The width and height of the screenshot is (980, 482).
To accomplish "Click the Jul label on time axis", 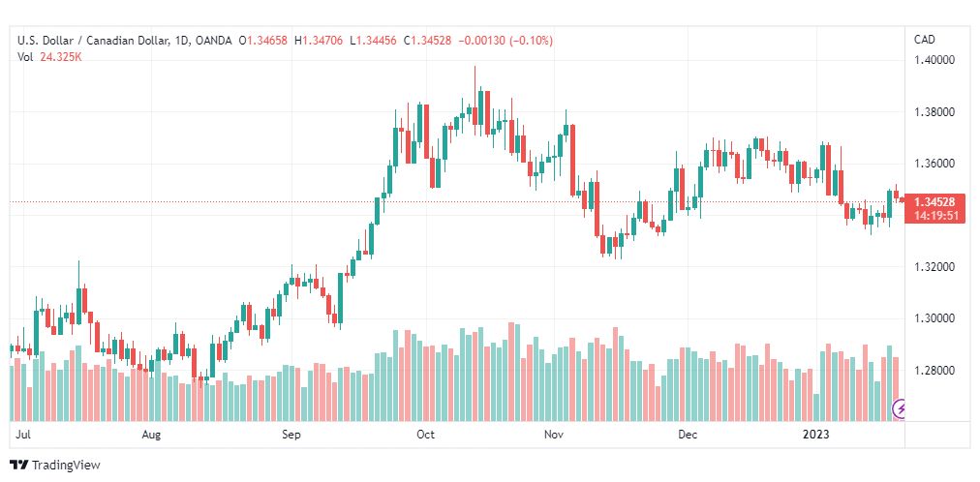I will [x=25, y=436].
